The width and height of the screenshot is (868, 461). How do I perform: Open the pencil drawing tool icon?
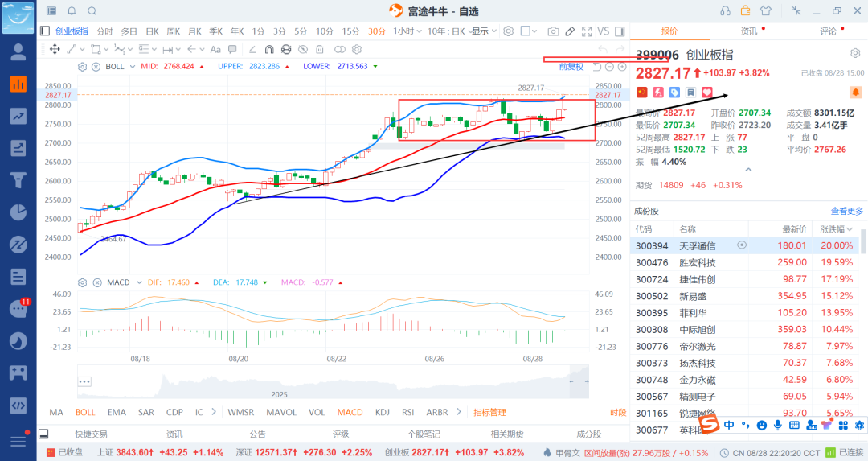click(x=570, y=31)
